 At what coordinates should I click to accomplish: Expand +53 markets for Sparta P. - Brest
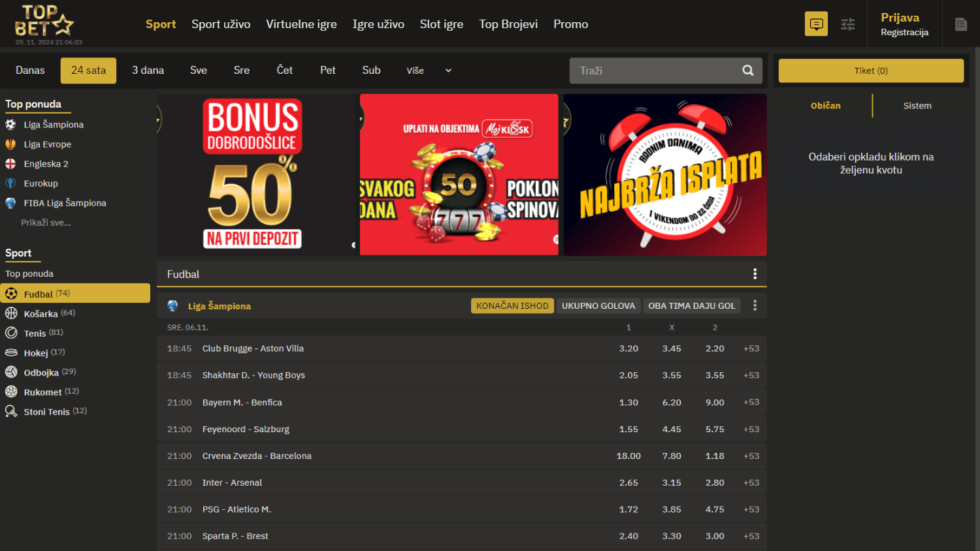coord(751,536)
